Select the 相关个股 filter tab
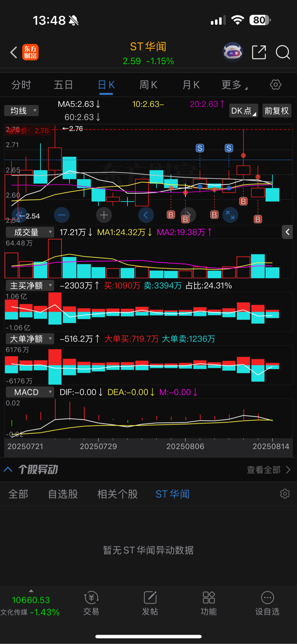The image size is (297, 644). click(118, 494)
